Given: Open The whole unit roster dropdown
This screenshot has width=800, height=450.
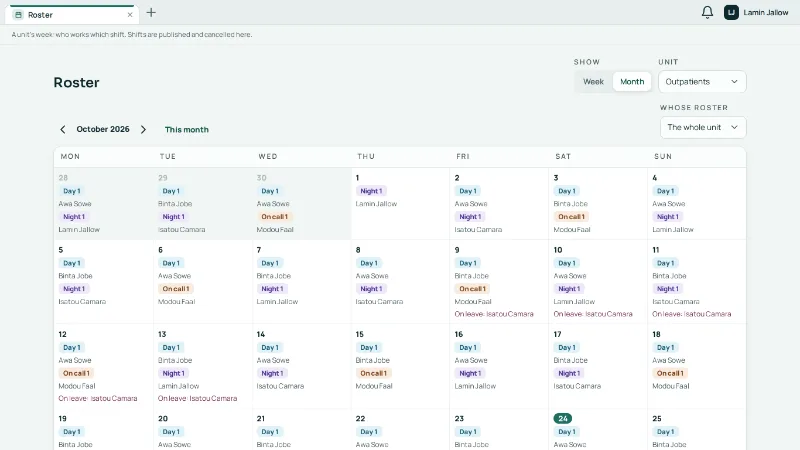Looking at the screenshot, I should (x=703, y=128).
